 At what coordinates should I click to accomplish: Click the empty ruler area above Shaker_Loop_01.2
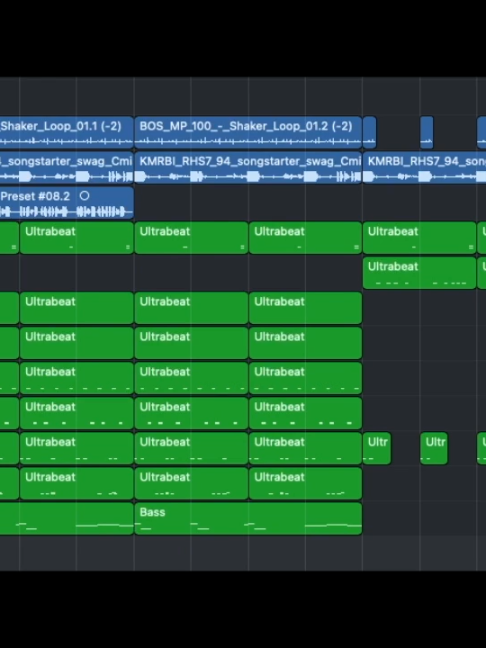click(x=248, y=96)
